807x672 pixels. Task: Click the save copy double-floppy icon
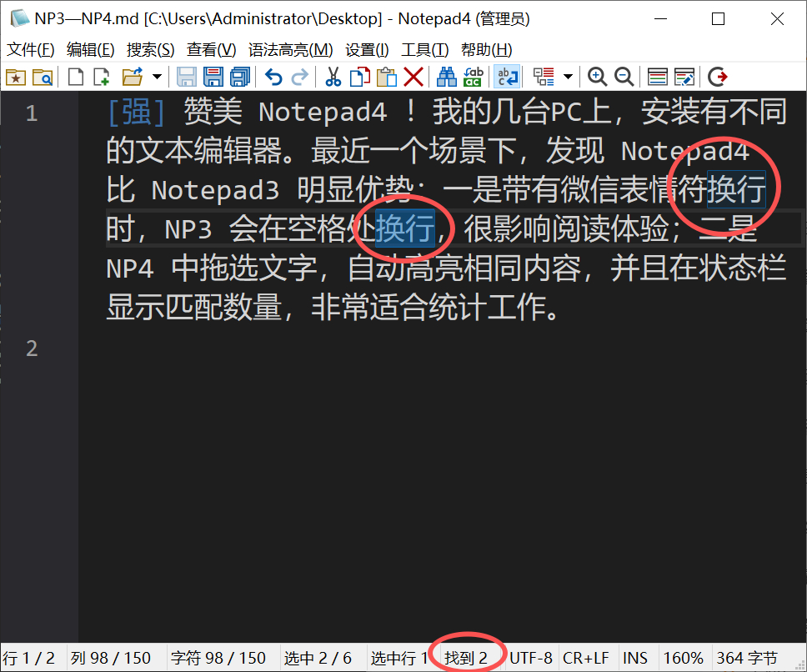pyautogui.click(x=240, y=78)
